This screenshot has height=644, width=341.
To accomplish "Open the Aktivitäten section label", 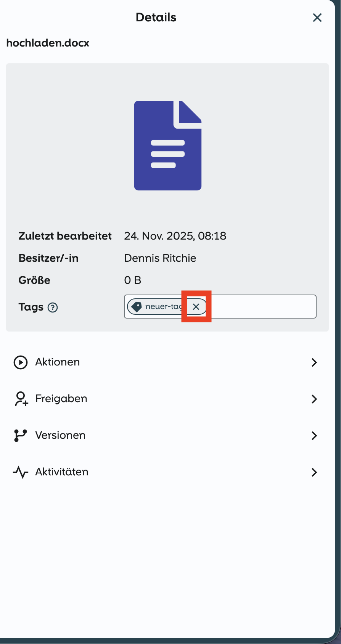I will 62,472.
